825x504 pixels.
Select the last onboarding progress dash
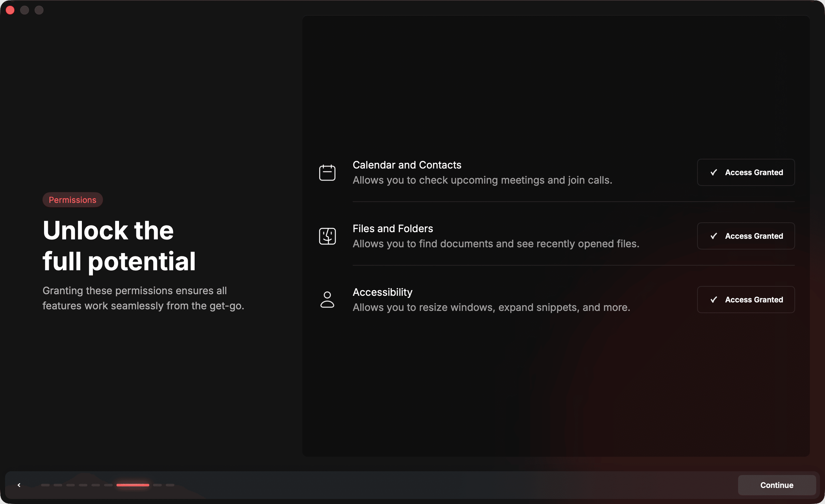click(x=170, y=485)
